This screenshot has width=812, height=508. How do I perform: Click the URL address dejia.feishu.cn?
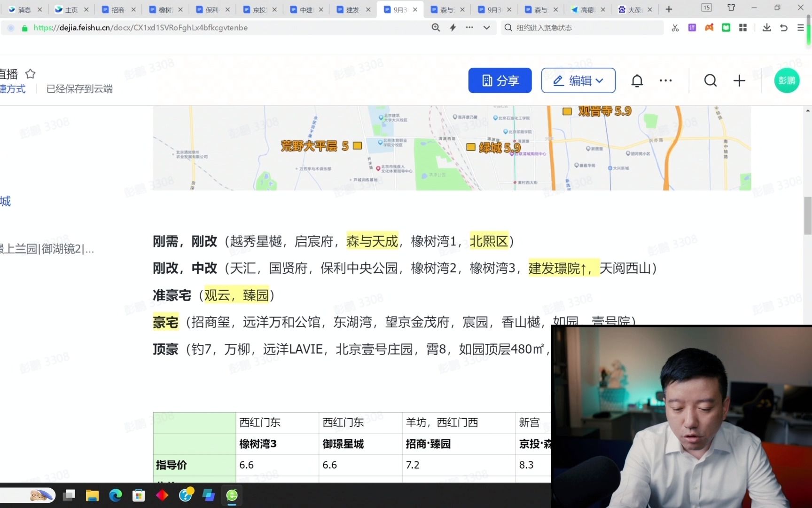pyautogui.click(x=141, y=28)
